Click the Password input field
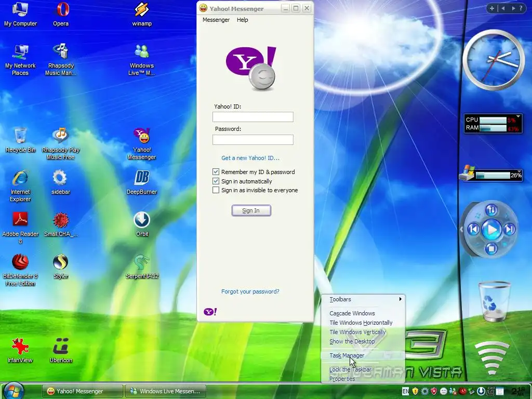This screenshot has width=532, height=399. (x=253, y=139)
